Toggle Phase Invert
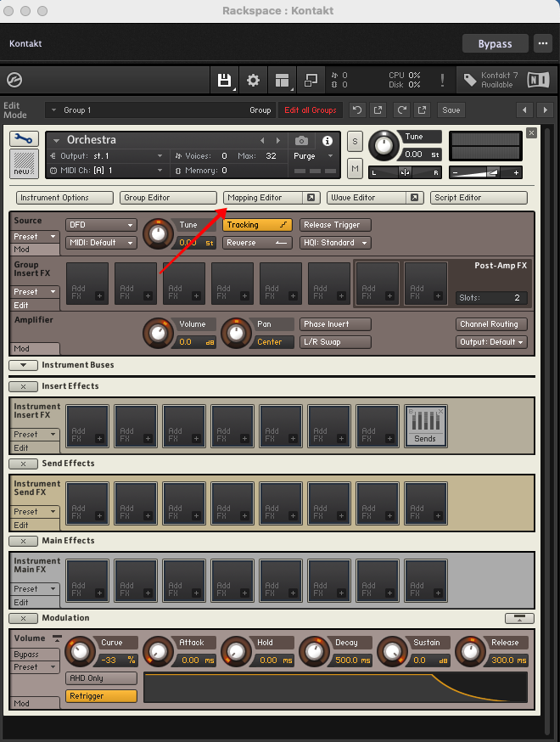The height and width of the screenshot is (742, 560). point(335,324)
